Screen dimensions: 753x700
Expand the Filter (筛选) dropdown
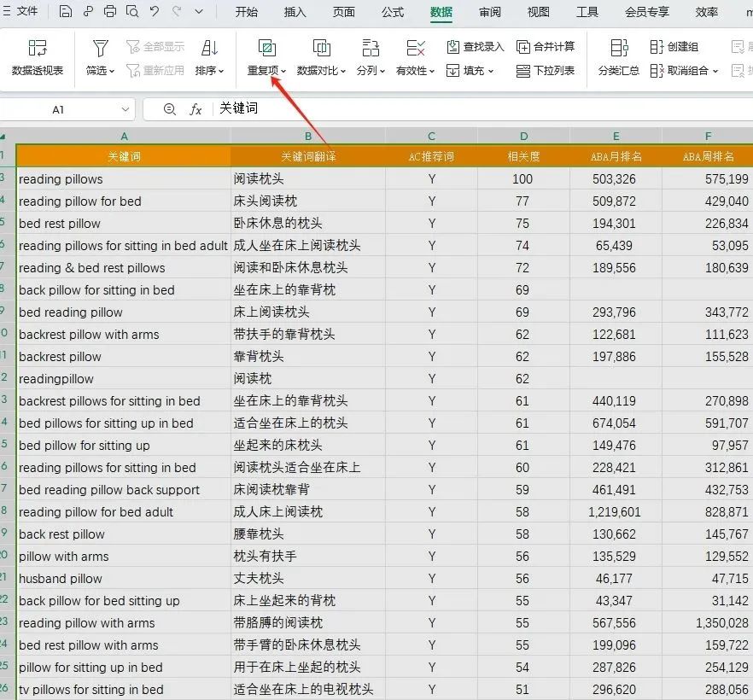[x=112, y=71]
